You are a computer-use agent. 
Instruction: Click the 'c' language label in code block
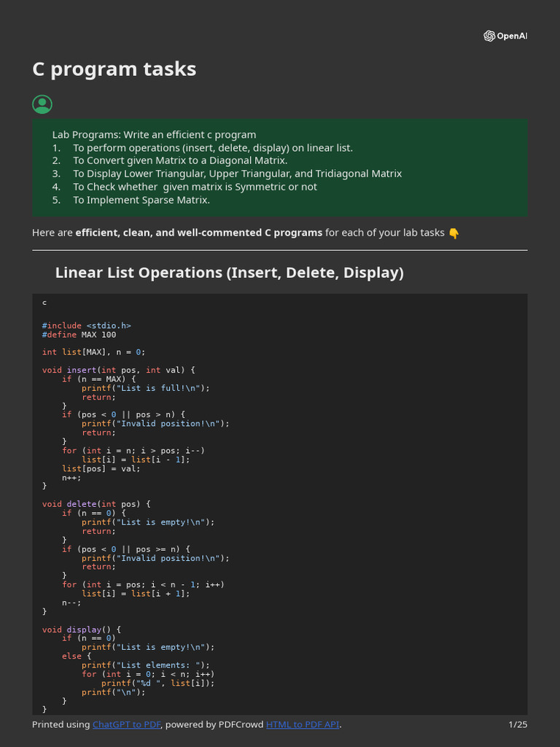(x=44, y=302)
